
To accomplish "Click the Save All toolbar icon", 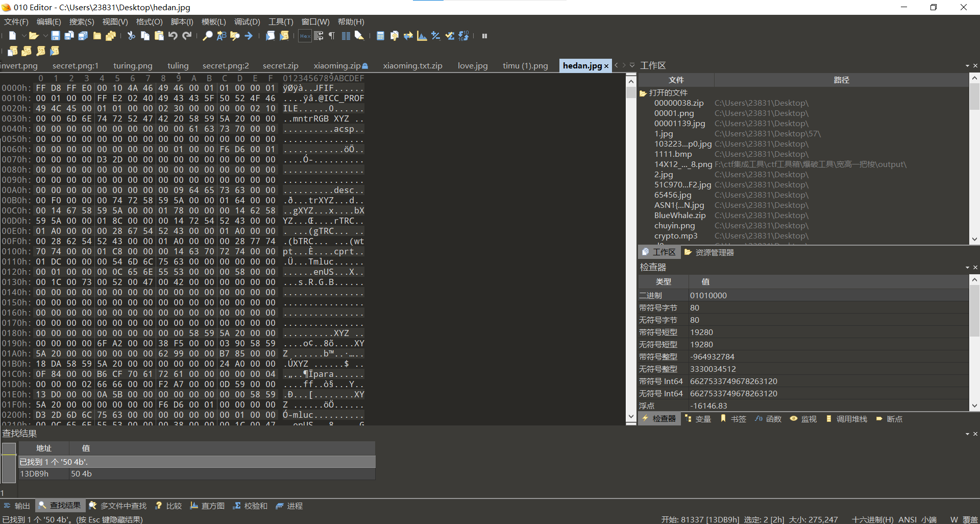I will click(x=83, y=36).
